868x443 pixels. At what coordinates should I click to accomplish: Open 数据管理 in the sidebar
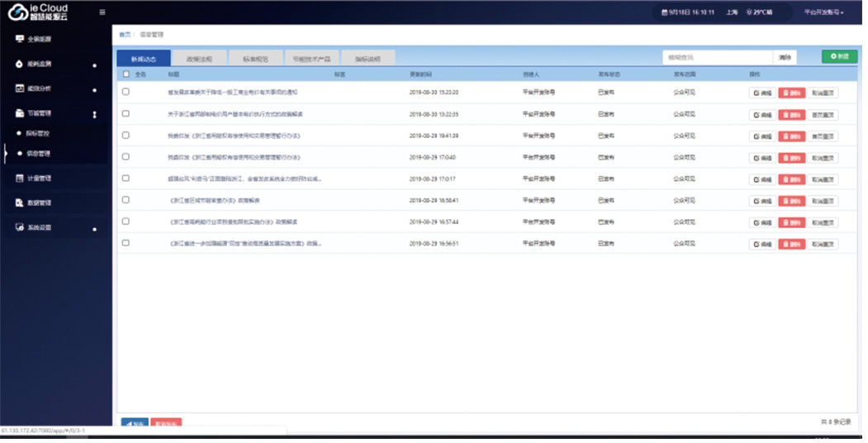coord(40,202)
